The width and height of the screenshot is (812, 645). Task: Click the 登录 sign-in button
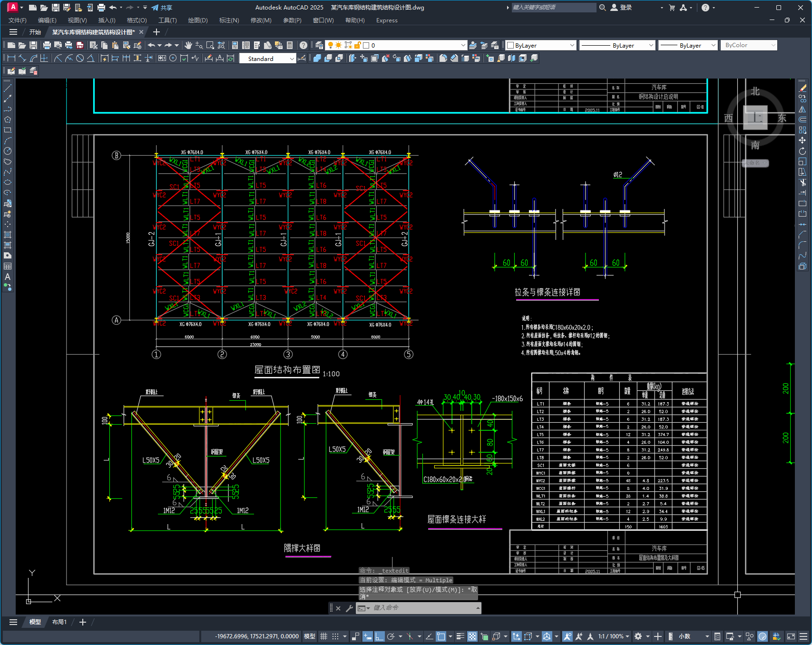click(622, 8)
